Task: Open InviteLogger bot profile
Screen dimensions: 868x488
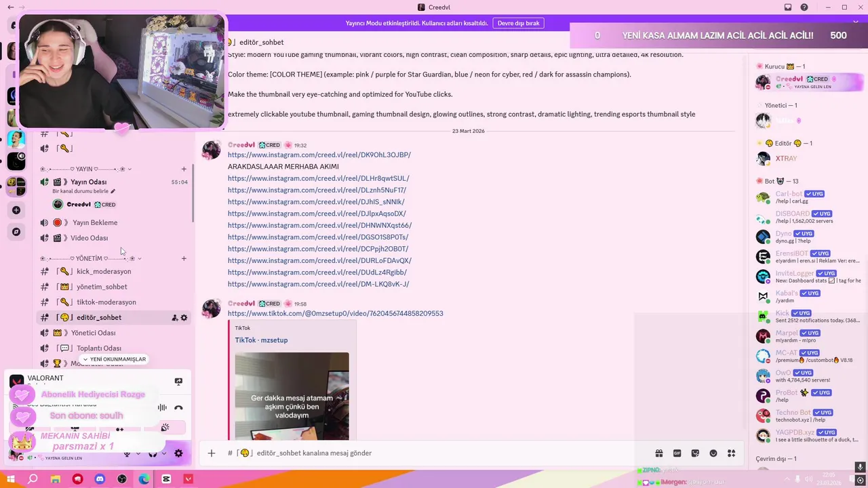Action: [x=808, y=277]
